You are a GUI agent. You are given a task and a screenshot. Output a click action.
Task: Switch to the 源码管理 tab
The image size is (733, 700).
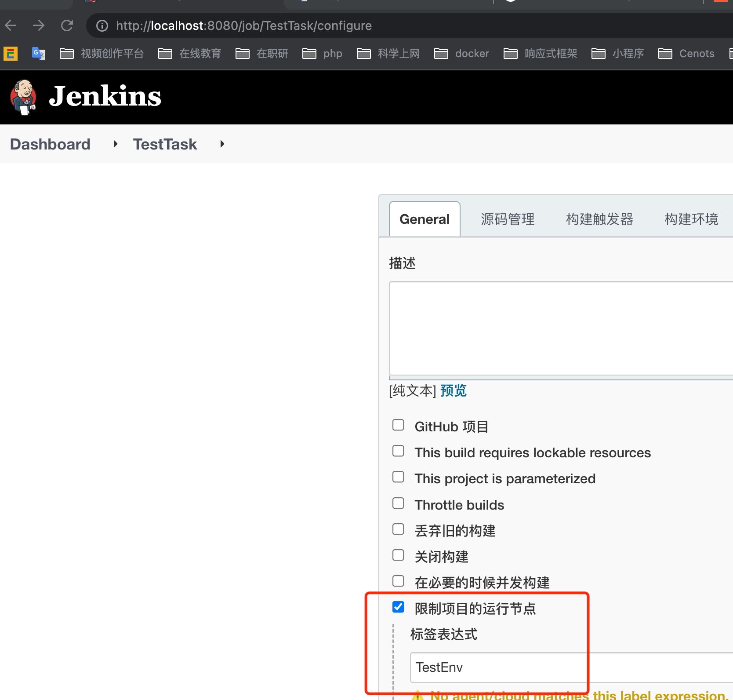[x=508, y=219]
